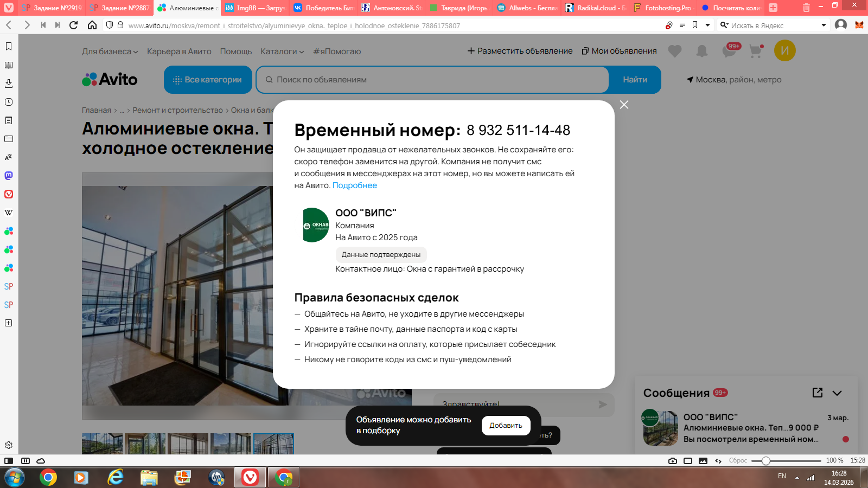This screenshot has height=488, width=868.
Task: Select the highlighted gallery thumbnail
Action: pos(274,444)
